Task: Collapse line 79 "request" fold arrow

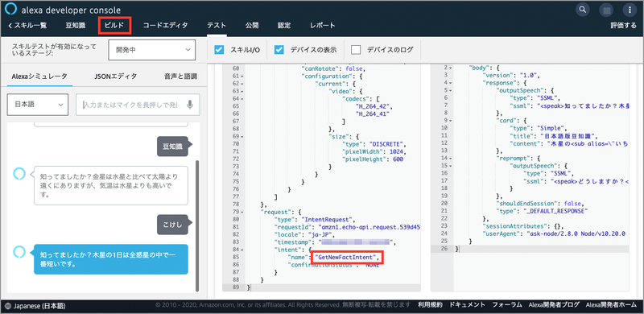Action: [x=242, y=212]
